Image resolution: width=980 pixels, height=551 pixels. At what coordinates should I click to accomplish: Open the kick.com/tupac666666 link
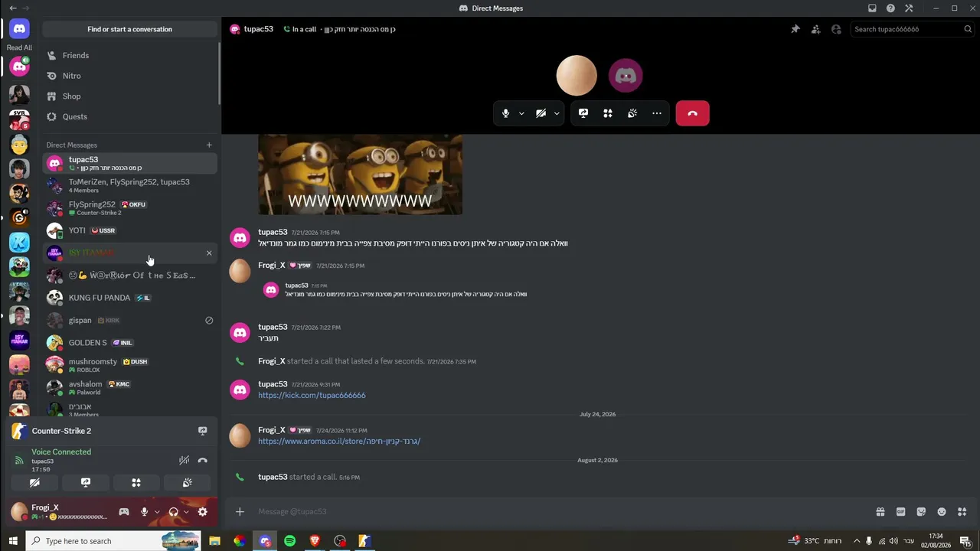312,395
